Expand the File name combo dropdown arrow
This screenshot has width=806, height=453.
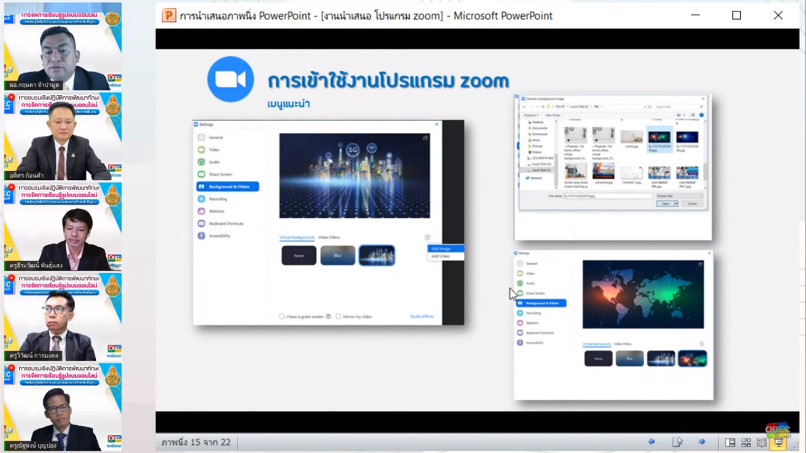[x=651, y=196]
